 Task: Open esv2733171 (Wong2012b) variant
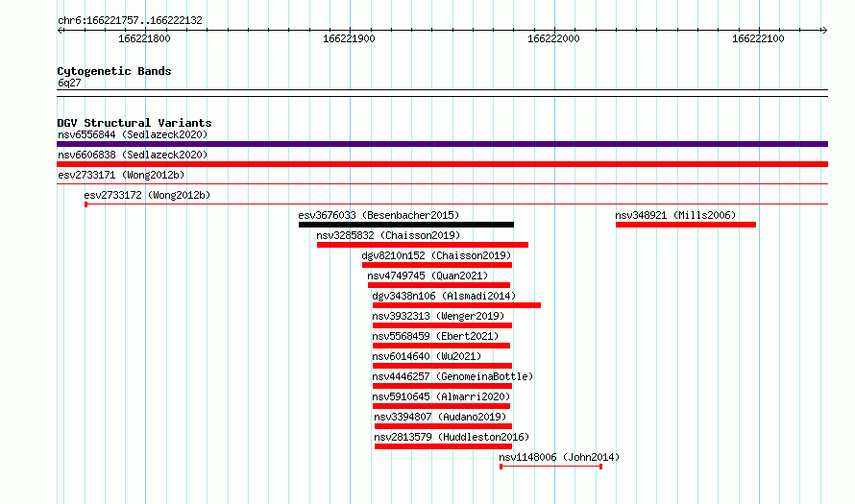point(121,175)
